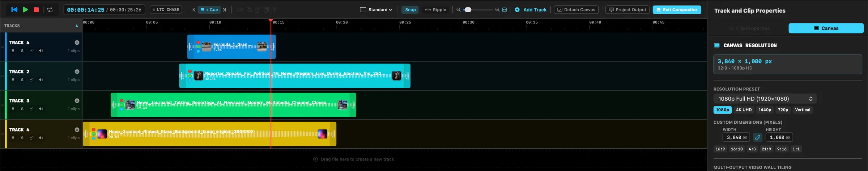The image size is (868, 171).
Task: Choose the 16:10 aspect ratio
Action: pos(736,149)
